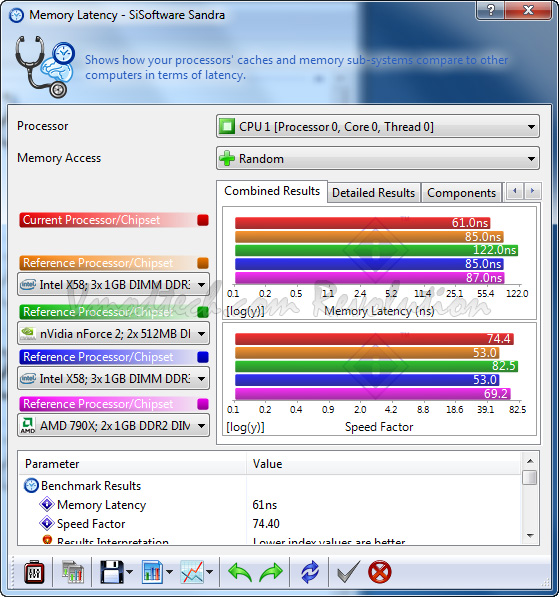This screenshot has width=559, height=597.
Task: Open chart icon dropdown arrow
Action: [x=209, y=572]
